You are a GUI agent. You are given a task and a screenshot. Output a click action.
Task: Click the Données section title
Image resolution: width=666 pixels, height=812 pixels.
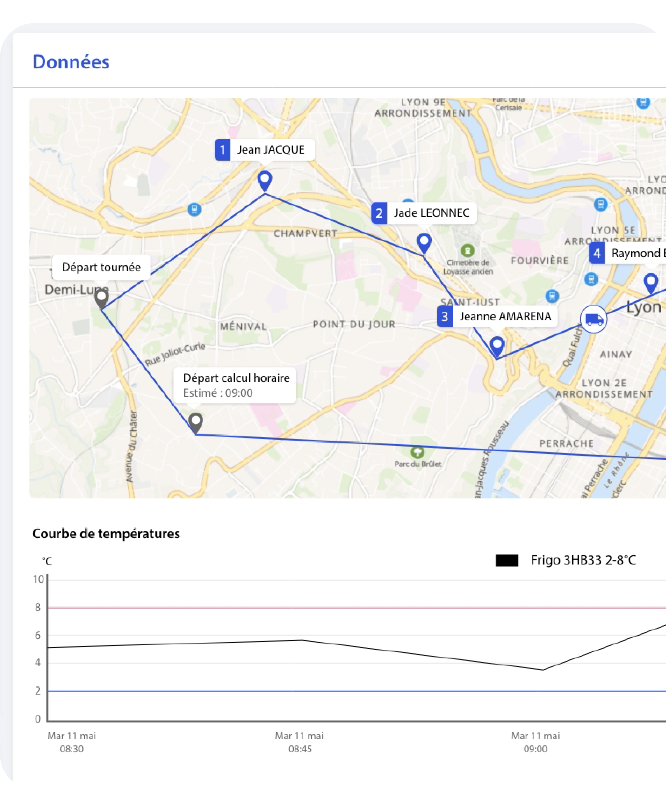point(71,62)
